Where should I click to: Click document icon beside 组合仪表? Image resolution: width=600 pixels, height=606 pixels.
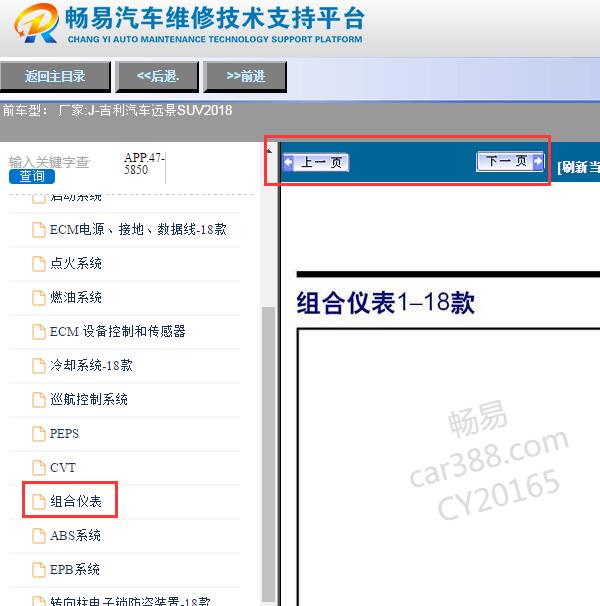coord(39,502)
